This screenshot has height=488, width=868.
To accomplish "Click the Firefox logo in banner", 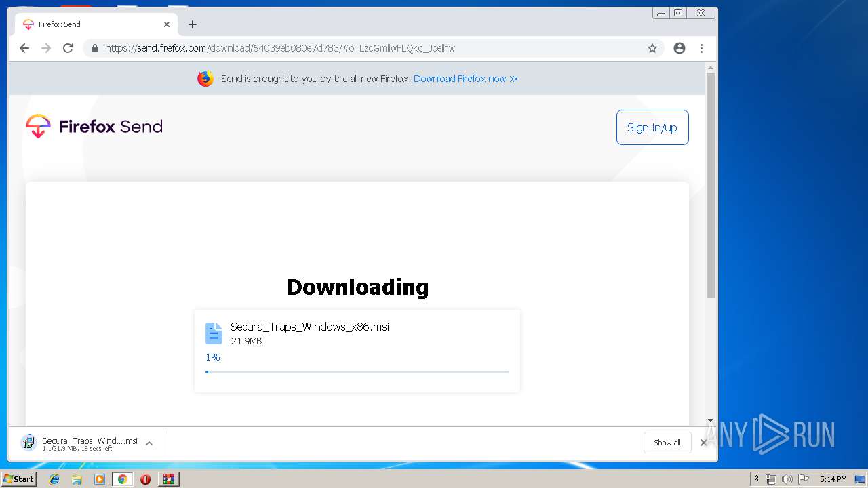I will pyautogui.click(x=205, y=79).
